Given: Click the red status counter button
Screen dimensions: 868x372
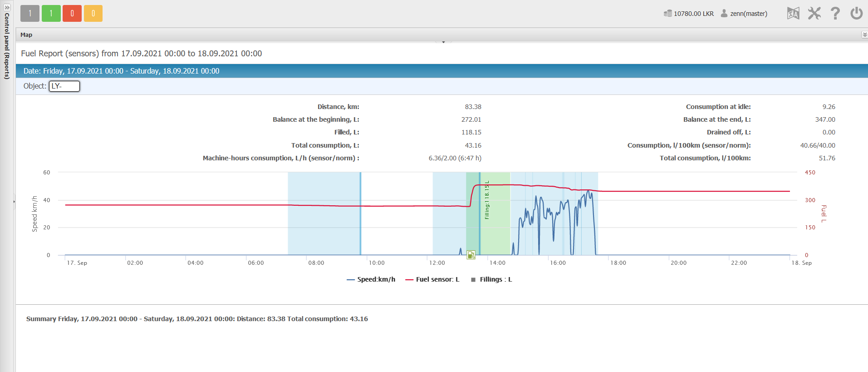Looking at the screenshot, I should click(x=72, y=13).
